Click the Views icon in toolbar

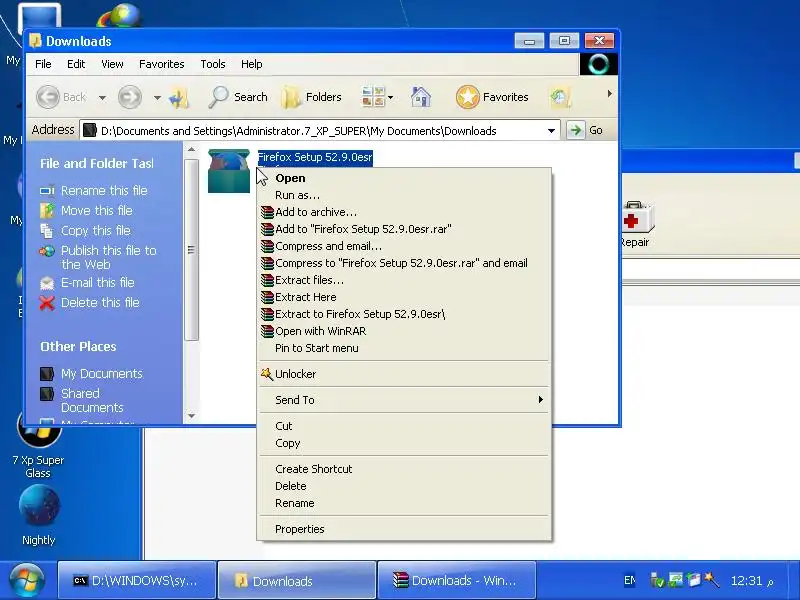[373, 97]
